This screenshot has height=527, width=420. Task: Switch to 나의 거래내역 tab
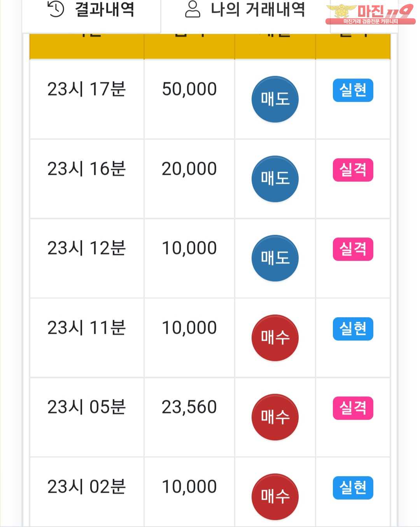tap(245, 10)
